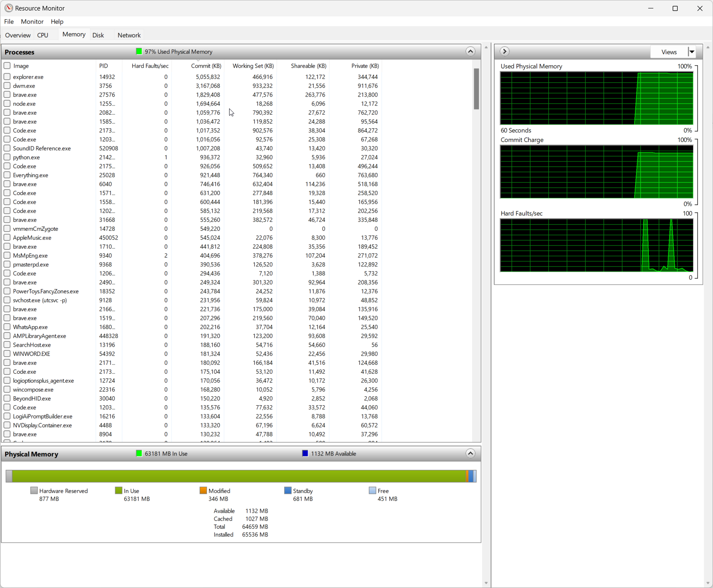
Task: Switch to the CPU tab
Action: click(43, 35)
